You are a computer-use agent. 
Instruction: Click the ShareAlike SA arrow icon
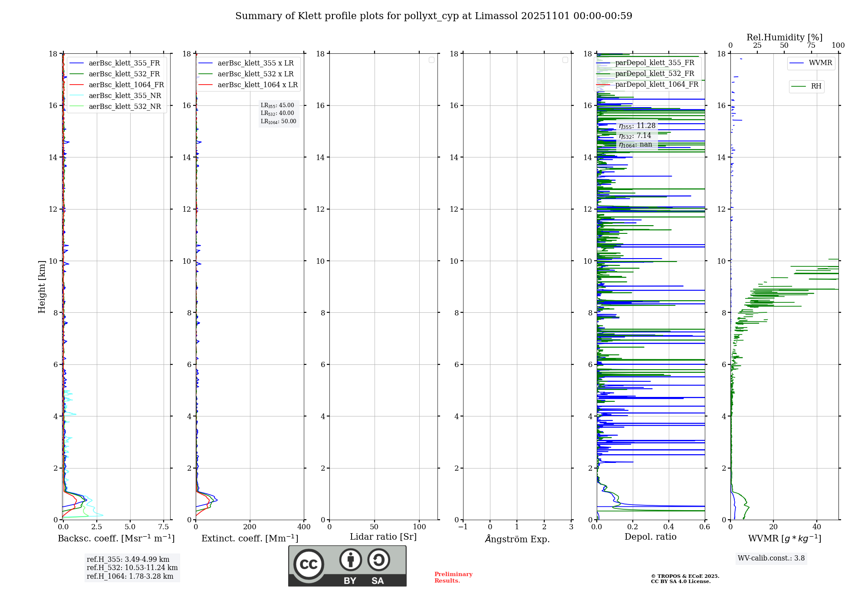pos(378,560)
